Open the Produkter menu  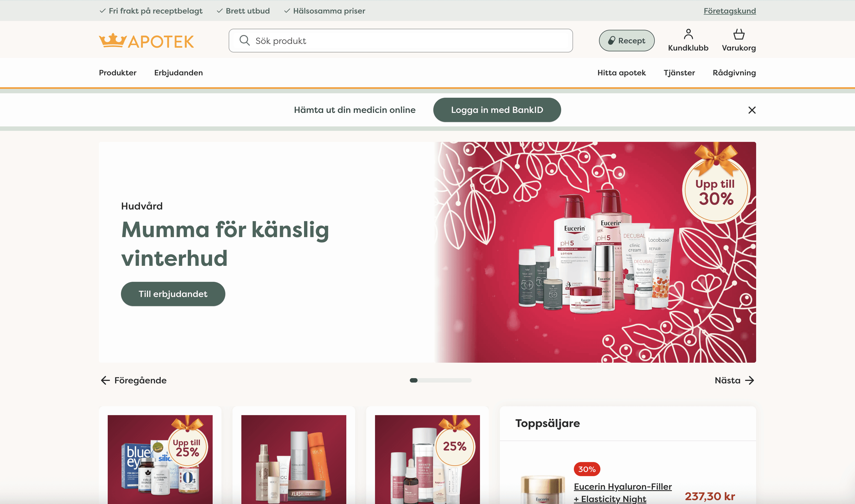coord(118,73)
